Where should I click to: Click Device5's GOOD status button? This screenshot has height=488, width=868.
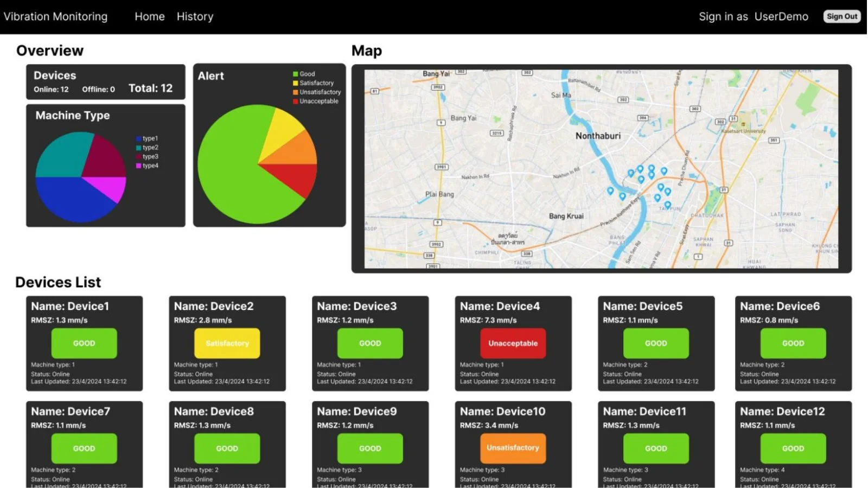tap(656, 343)
